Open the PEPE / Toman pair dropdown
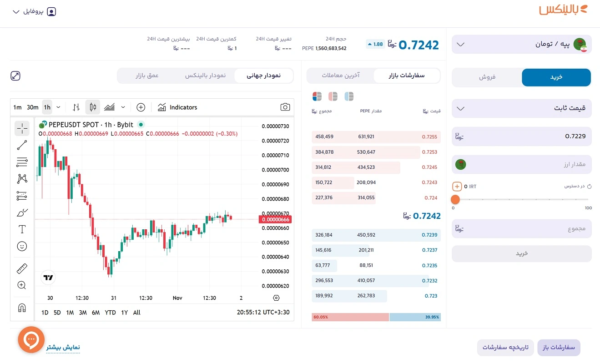This screenshot has width=600, height=364. coord(521,44)
